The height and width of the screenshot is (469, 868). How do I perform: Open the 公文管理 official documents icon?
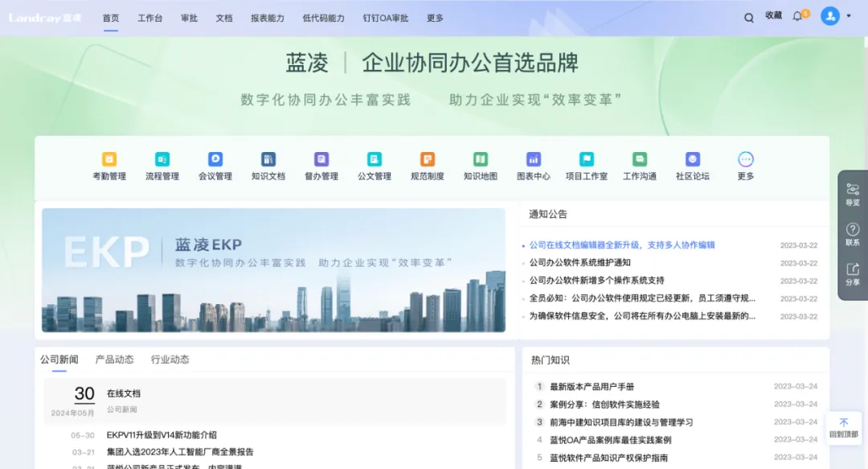(x=375, y=159)
